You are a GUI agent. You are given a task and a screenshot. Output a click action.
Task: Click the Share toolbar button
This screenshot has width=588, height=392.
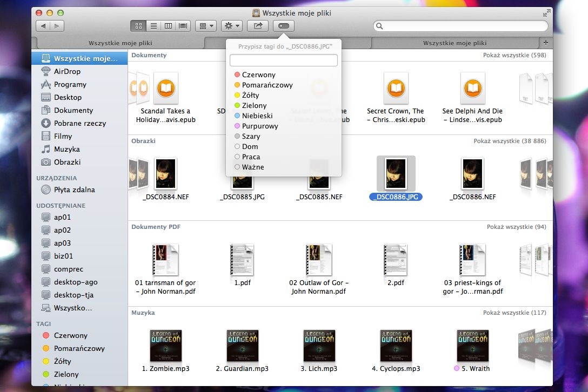click(x=258, y=26)
